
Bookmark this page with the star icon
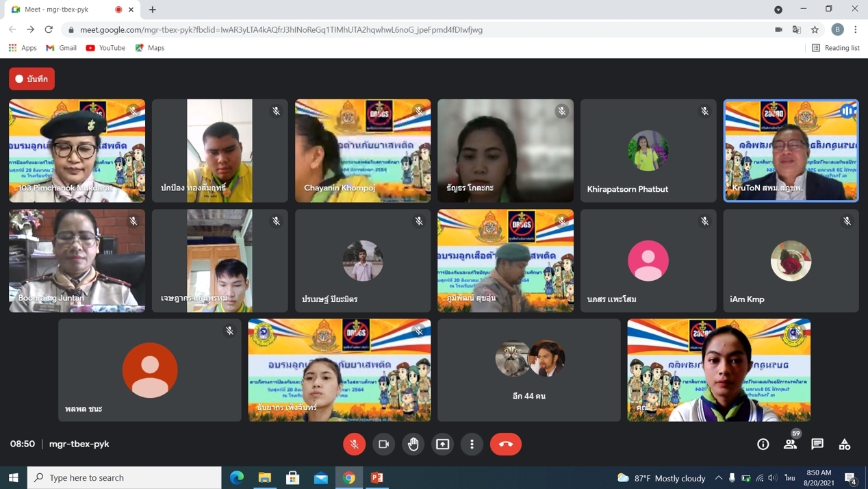tap(815, 29)
